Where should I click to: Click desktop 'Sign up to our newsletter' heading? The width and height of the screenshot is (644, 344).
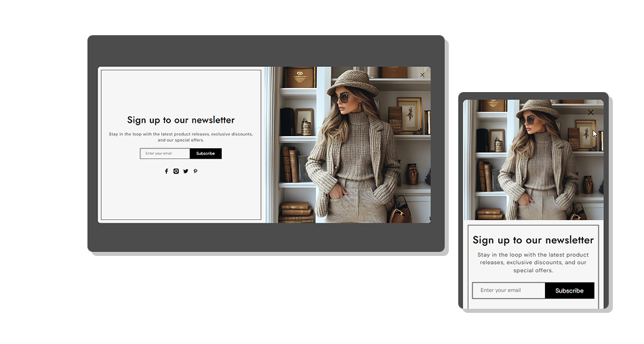(x=181, y=120)
